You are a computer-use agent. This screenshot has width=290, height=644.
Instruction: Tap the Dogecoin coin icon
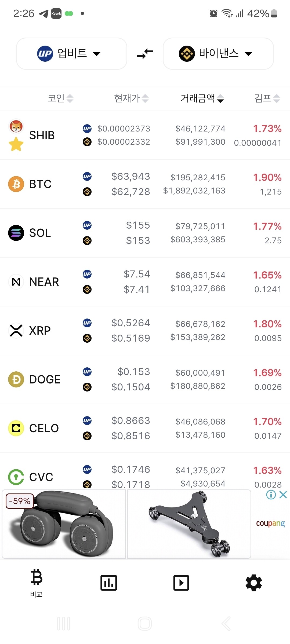[16, 379]
